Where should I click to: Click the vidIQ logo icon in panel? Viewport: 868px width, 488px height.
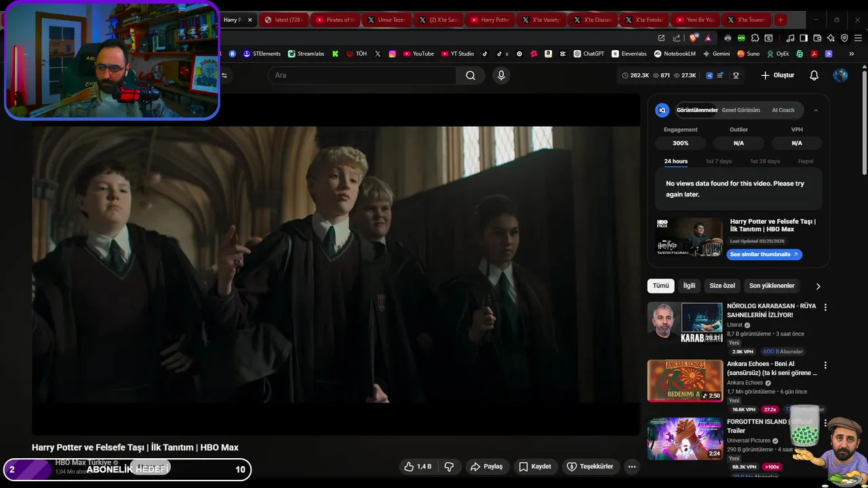coord(663,110)
